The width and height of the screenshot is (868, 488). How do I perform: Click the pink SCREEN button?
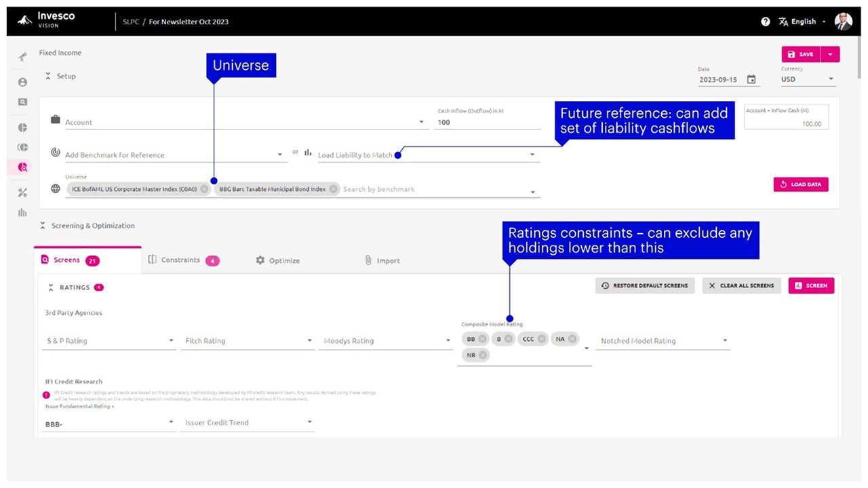(x=811, y=285)
